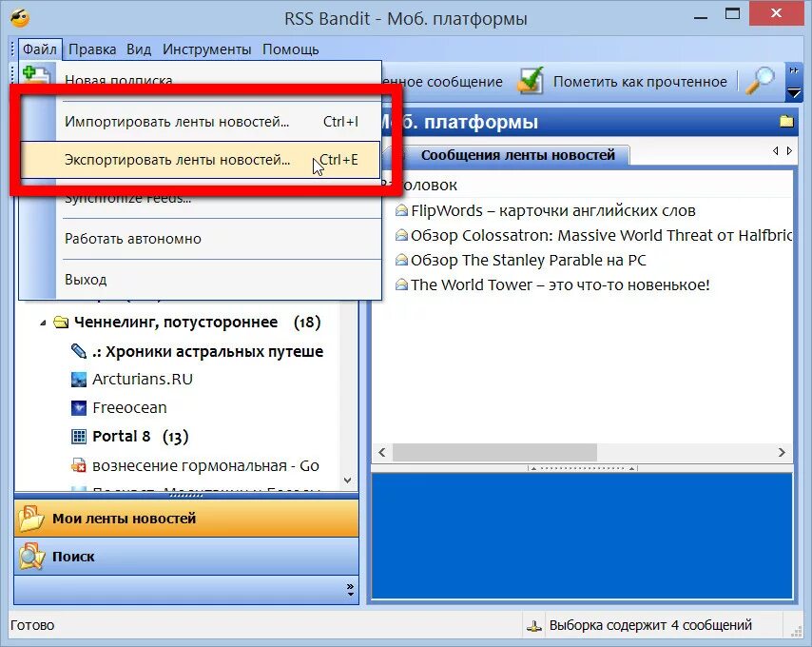Choose Импортировать ленты новостей menu entry
Screen dimensions: 812x647
pyautogui.click(x=200, y=122)
